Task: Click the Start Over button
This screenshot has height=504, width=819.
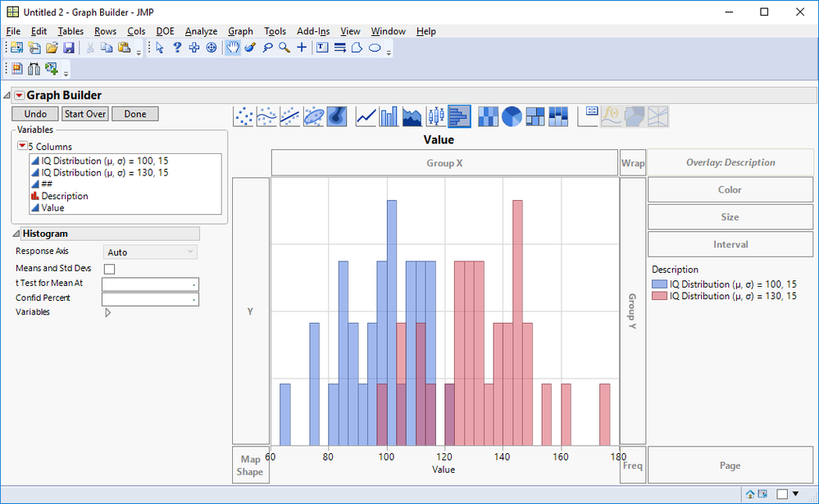Action: [x=85, y=114]
